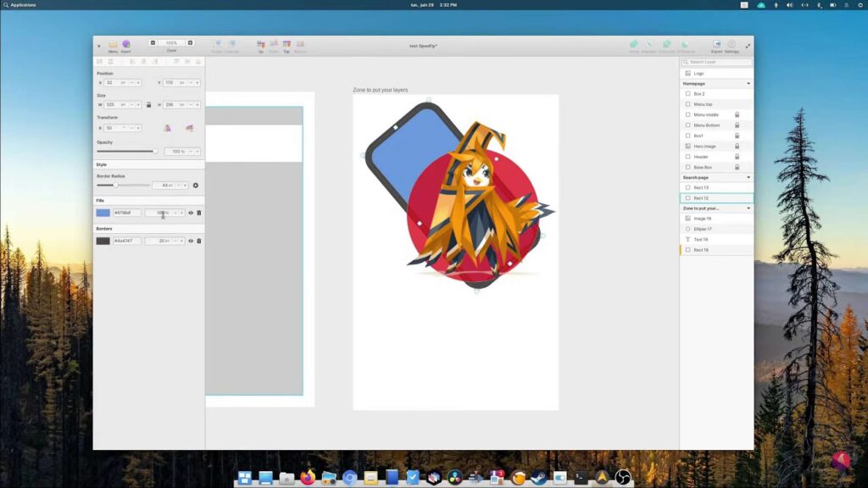This screenshot has height=488, width=868.
Task: Select the Ellipse 17 layer
Action: click(716, 229)
